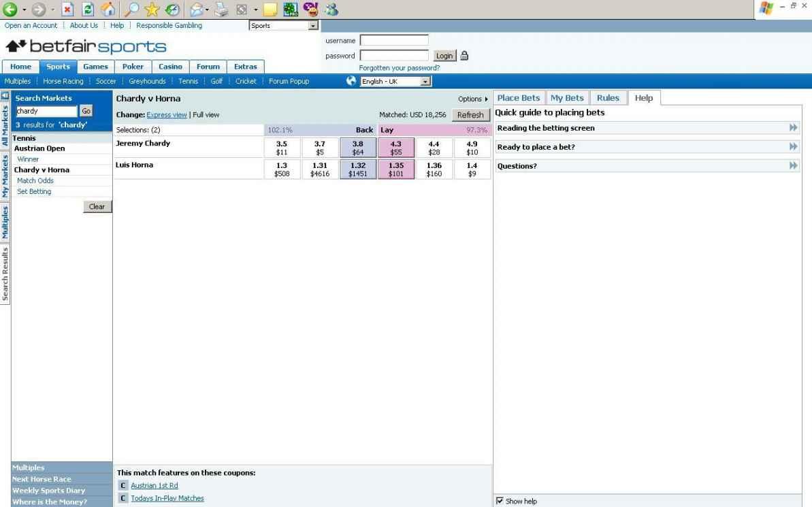Click the padlock icon beside Login

coord(464,56)
